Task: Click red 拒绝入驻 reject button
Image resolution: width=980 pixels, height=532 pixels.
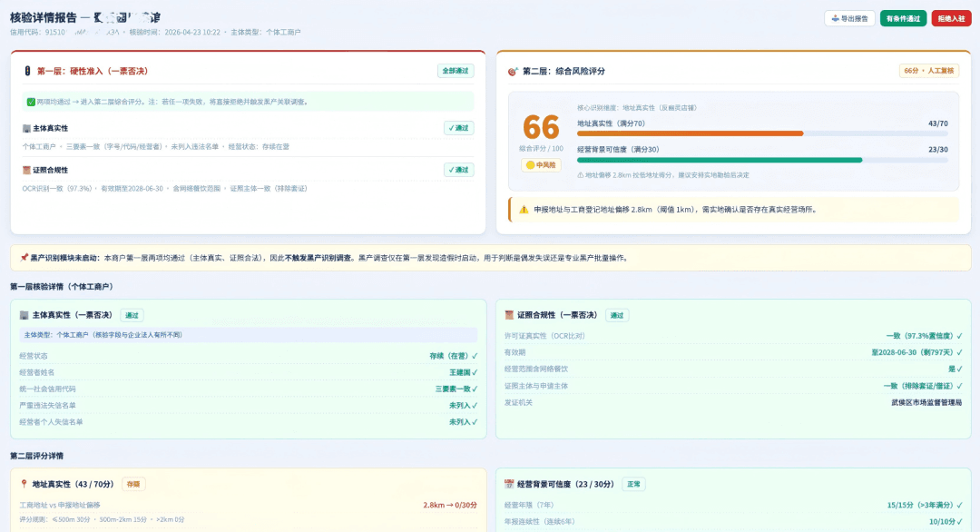Action: click(951, 19)
